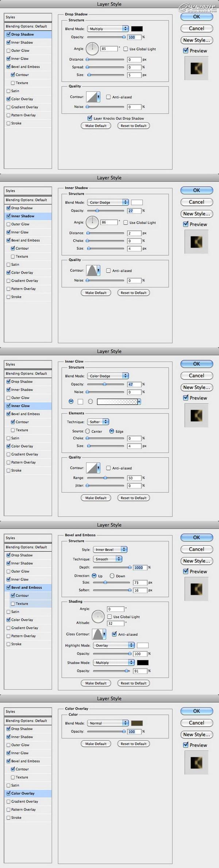219x868 pixels.
Task: Open the Color Overlay Blend Mode dropdown showing Normal
Action: (108, 723)
